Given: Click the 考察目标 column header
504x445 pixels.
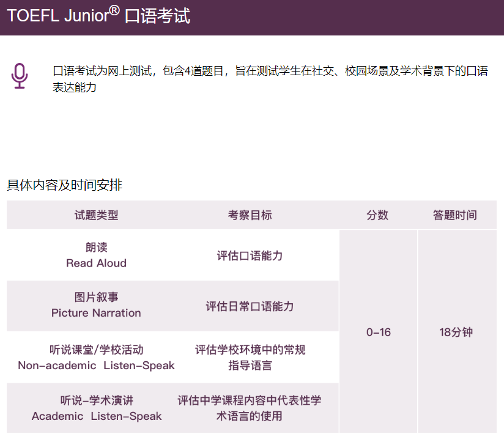Looking at the screenshot, I should (250, 215).
